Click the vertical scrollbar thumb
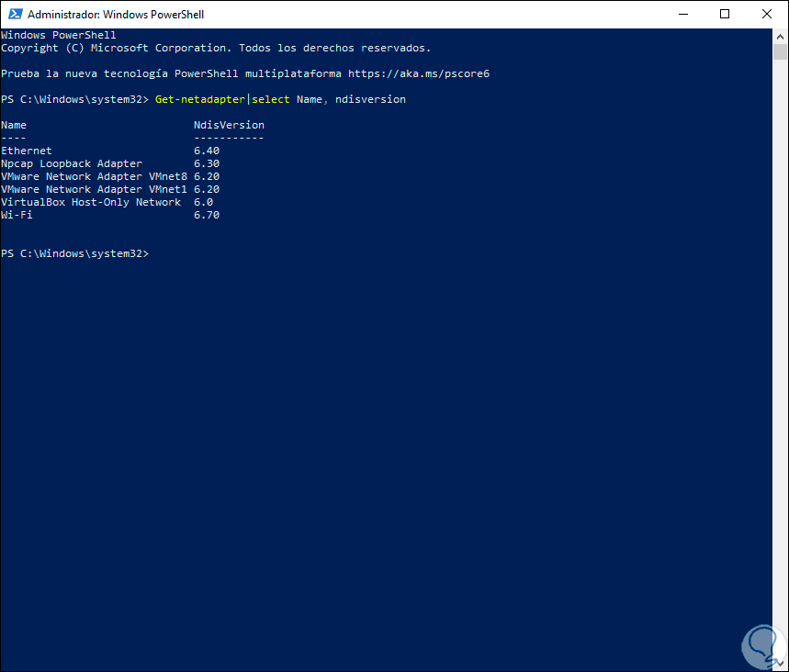The width and height of the screenshot is (789, 672). (780, 51)
